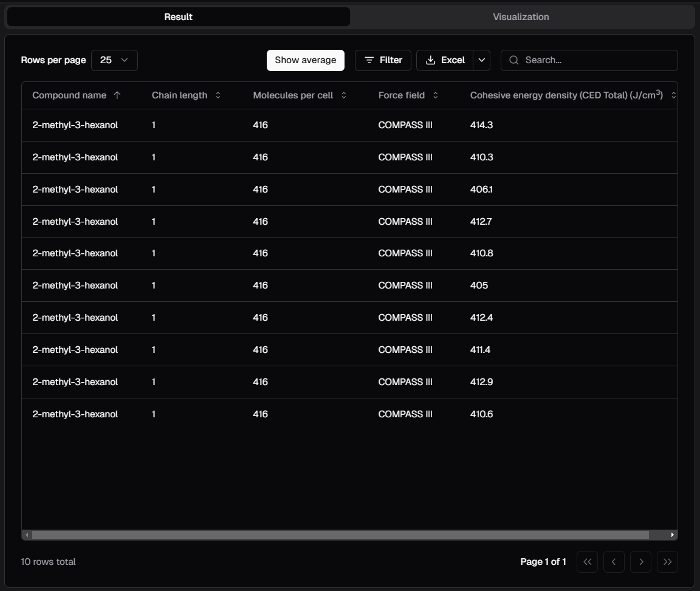Jump to the last page
700x591 pixels.
click(667, 562)
